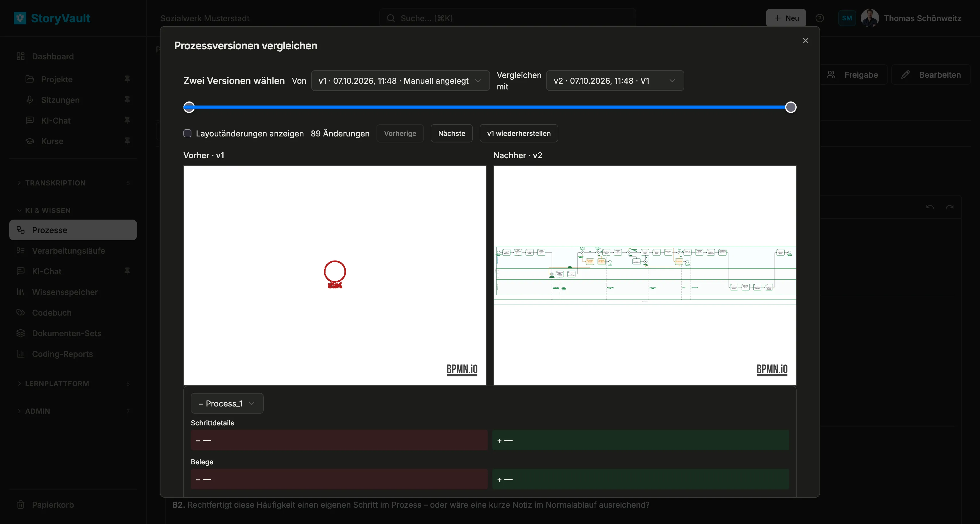Click the pin icon beside Sitzungen
This screenshot has width=980, height=524.
128,99
